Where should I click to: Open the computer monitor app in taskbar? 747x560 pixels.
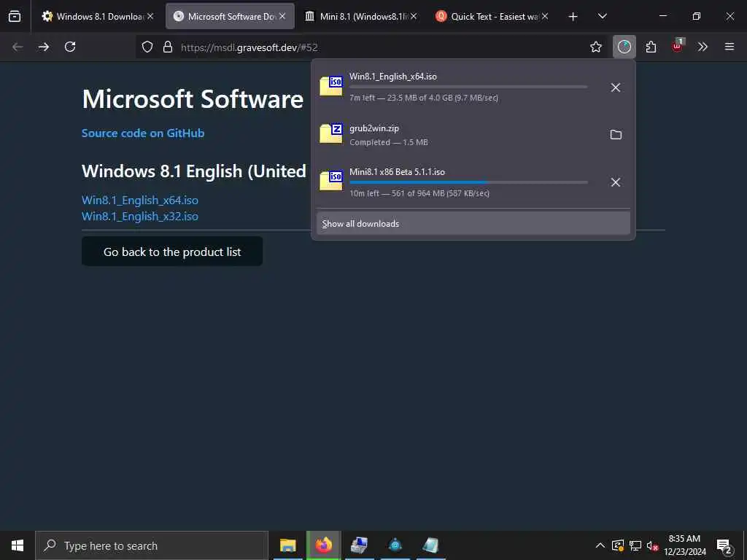(x=359, y=545)
